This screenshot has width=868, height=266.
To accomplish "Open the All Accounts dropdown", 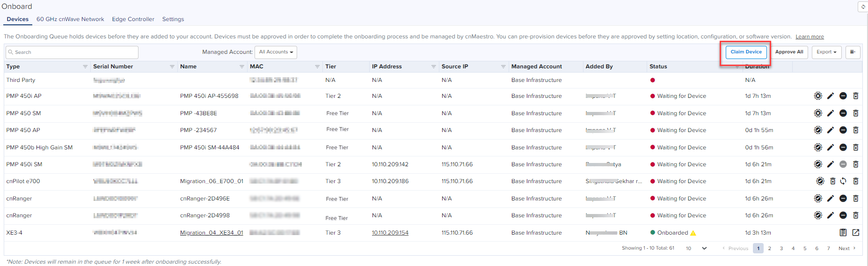I will coord(276,52).
